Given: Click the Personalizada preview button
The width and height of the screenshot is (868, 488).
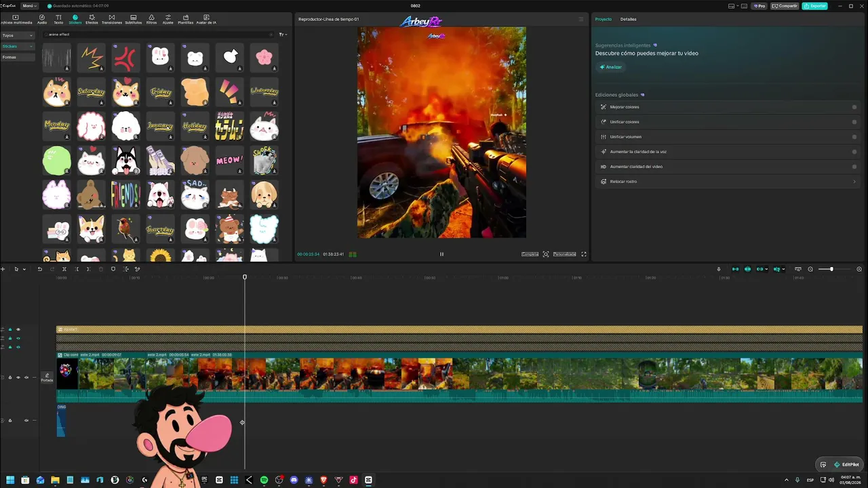Looking at the screenshot, I should tap(564, 254).
